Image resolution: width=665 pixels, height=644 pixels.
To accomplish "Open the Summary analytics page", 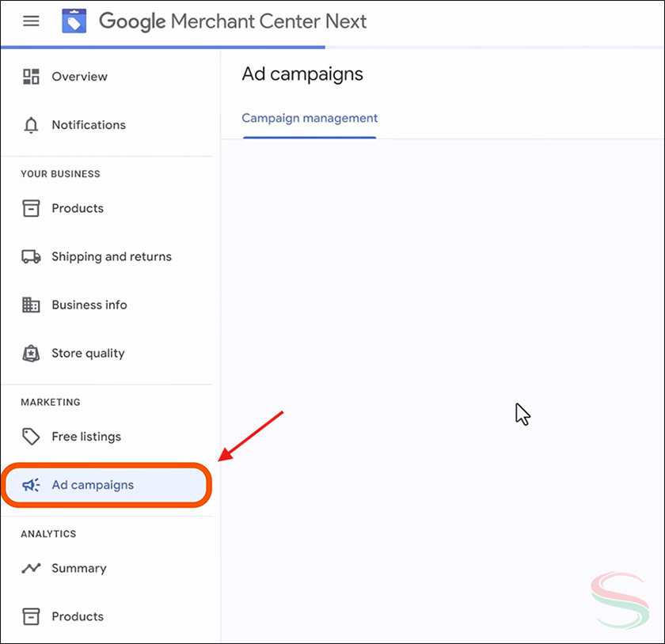I will tap(79, 568).
